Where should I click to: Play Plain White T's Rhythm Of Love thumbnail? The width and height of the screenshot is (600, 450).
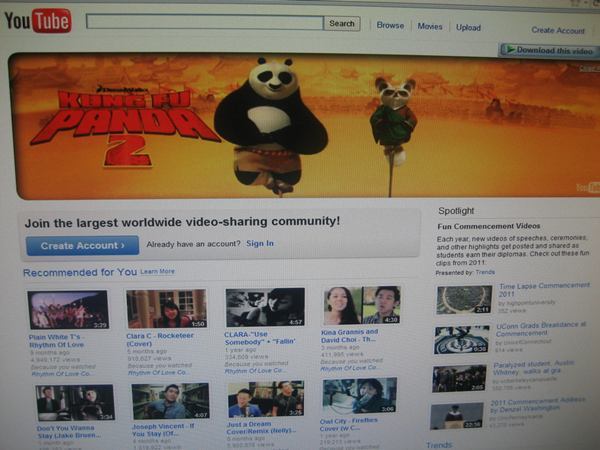coord(68,309)
